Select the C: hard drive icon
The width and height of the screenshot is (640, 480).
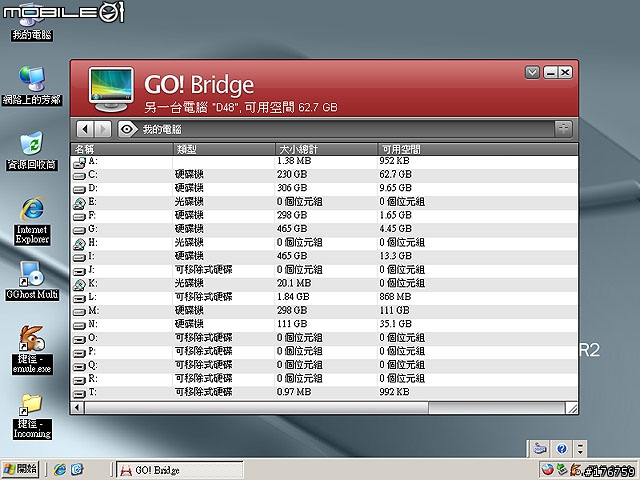pyautogui.click(x=79, y=176)
